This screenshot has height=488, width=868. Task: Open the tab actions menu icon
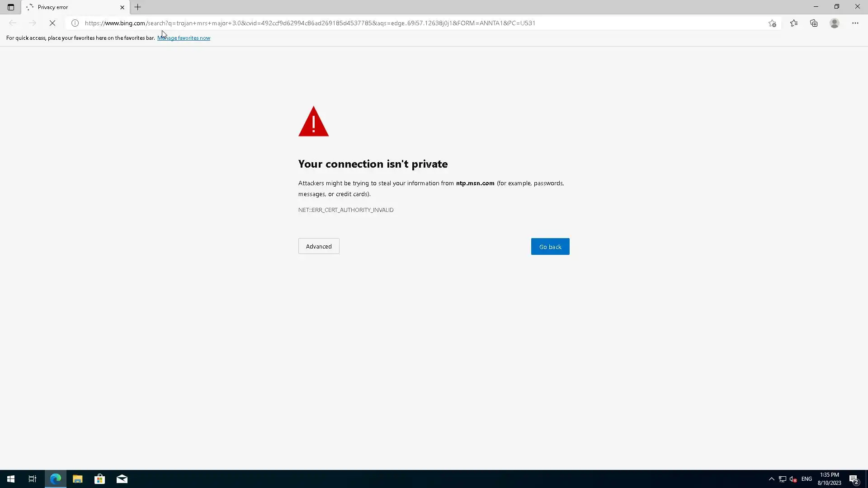point(11,7)
